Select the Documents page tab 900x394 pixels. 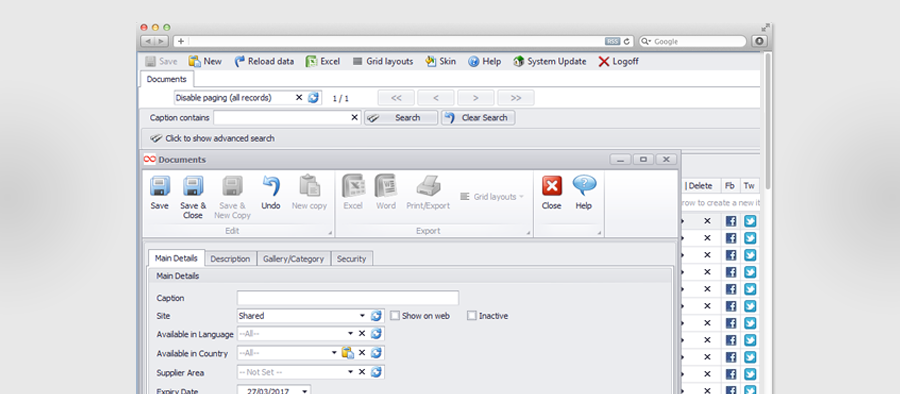[166, 79]
